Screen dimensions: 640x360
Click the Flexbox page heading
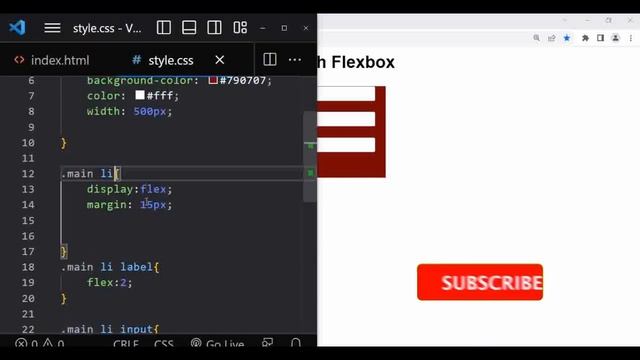(x=356, y=62)
